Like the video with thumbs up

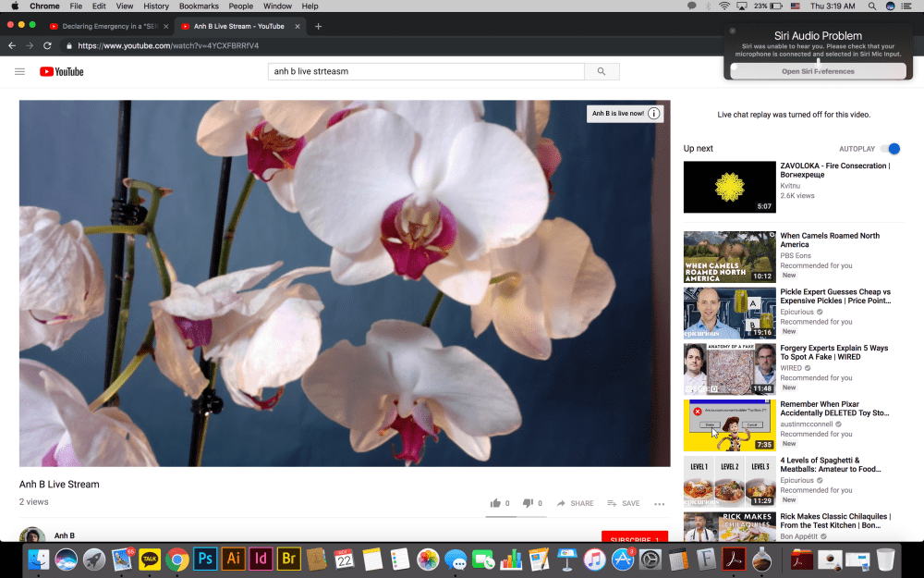496,503
